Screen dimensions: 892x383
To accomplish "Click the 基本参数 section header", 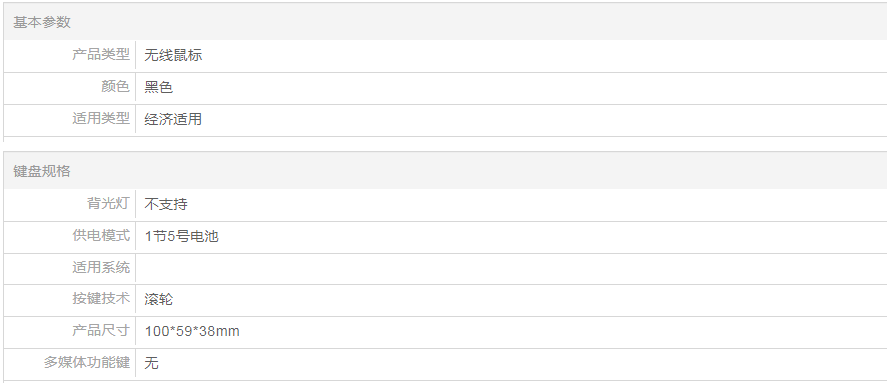I will (42, 23).
